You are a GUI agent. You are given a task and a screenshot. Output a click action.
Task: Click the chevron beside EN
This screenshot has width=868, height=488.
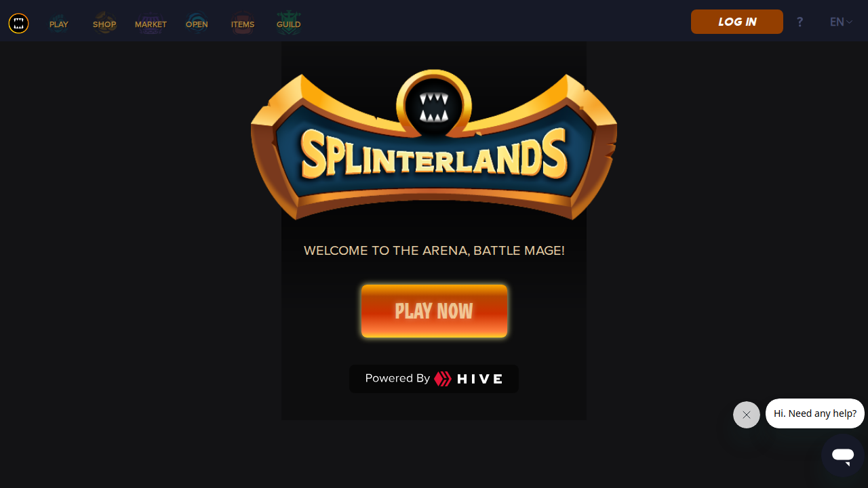tap(850, 22)
